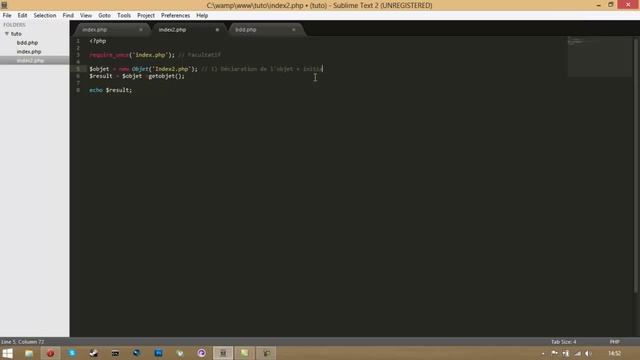Open the Goto menu
This screenshot has width=640, height=360.
click(104, 16)
